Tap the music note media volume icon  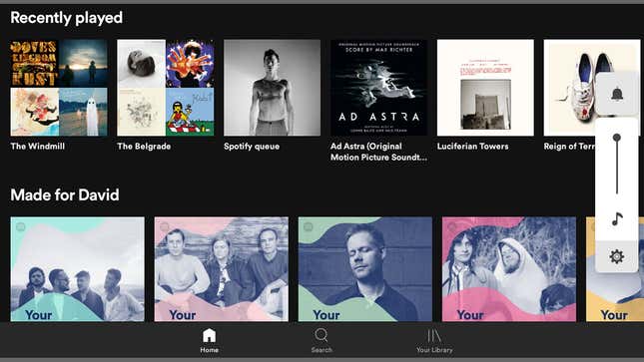tap(617, 218)
